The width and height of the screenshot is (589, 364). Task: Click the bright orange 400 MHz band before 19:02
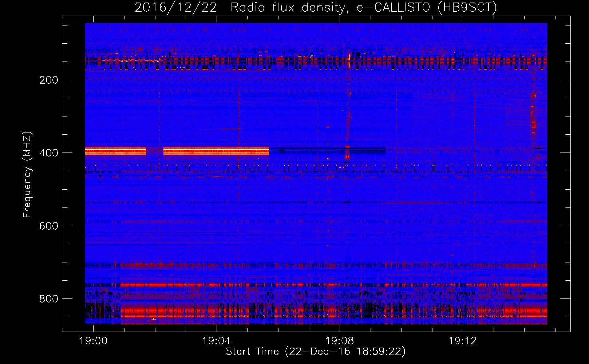(116, 151)
